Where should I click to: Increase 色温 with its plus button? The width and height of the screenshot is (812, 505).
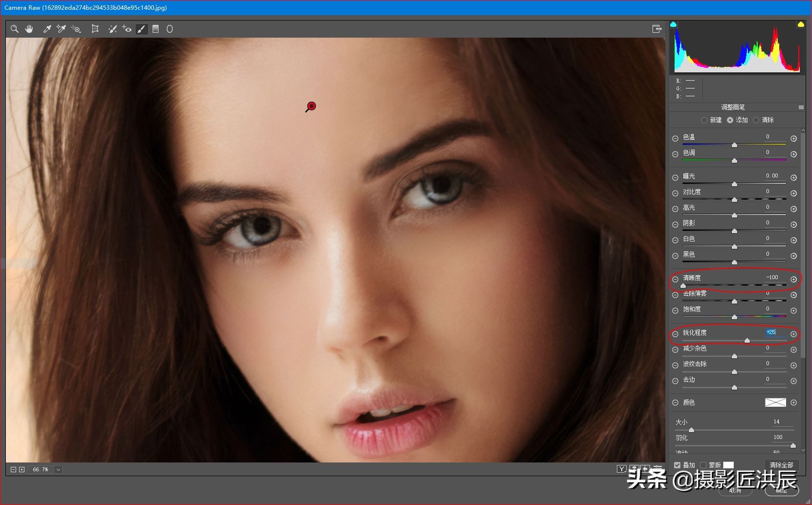pos(794,138)
